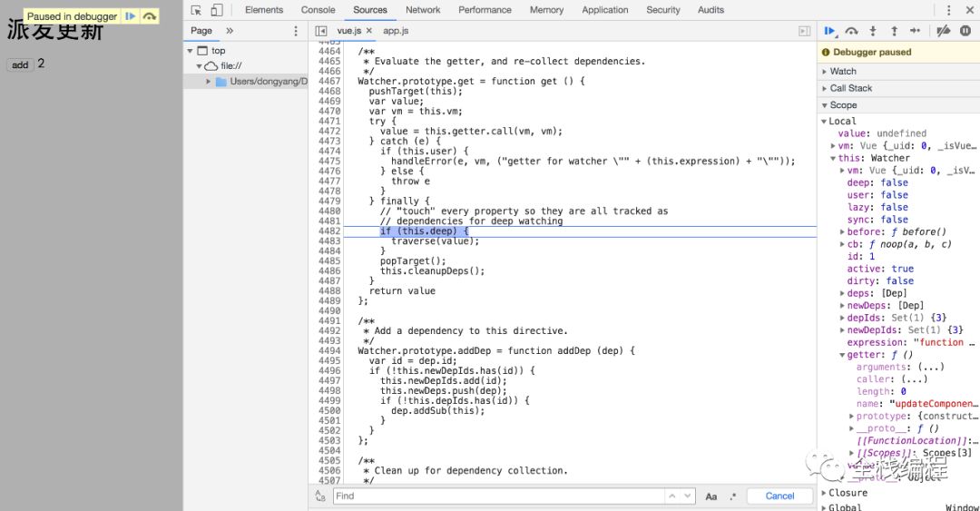Open the Memory tab
The image size is (980, 511).
pyautogui.click(x=546, y=10)
